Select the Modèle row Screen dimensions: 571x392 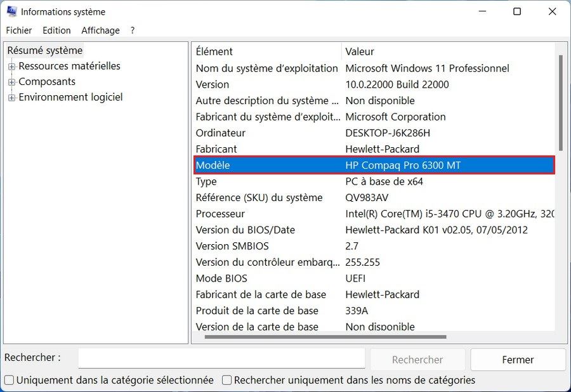374,166
